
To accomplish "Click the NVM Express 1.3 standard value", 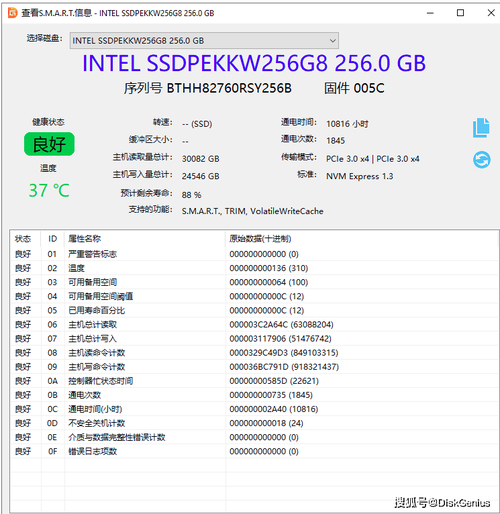I will [360, 176].
